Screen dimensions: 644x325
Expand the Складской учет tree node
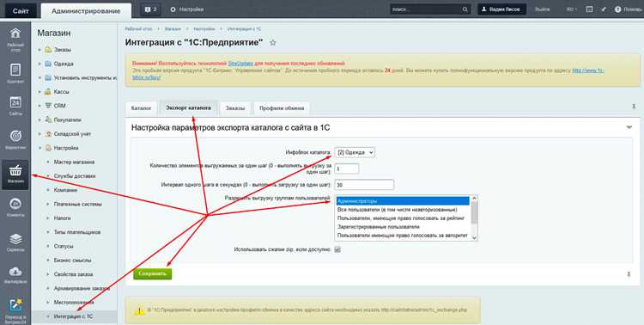coord(39,134)
